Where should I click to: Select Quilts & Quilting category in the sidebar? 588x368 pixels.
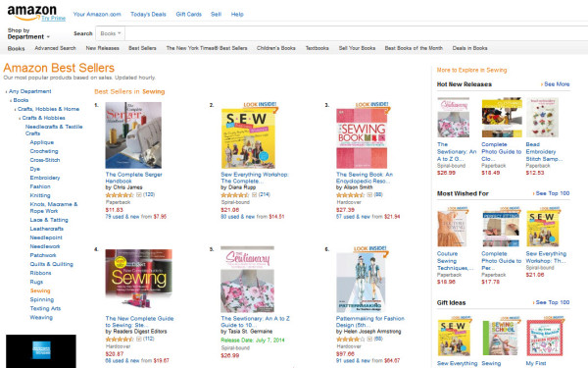(51, 264)
